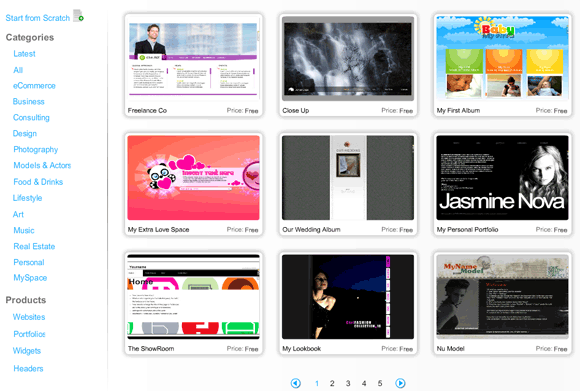Filter by Headers product
580x391 pixels.
pos(28,368)
